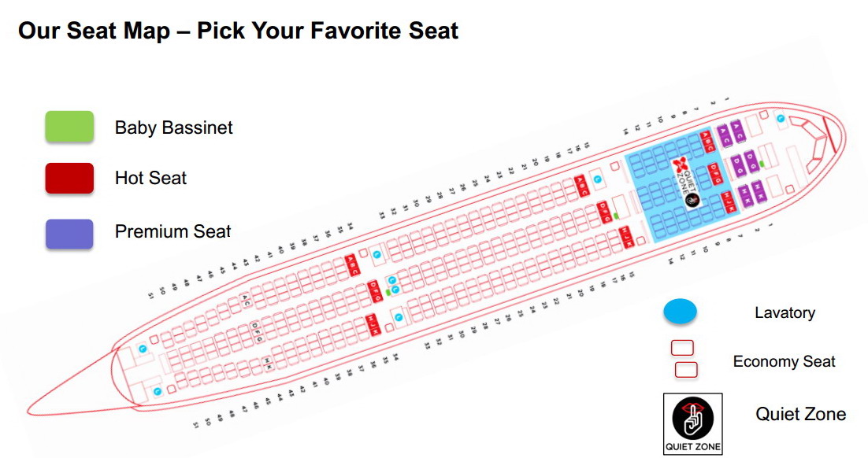Click the Quiet Zone legend text
Screen dimensions: 868x458
point(800,414)
